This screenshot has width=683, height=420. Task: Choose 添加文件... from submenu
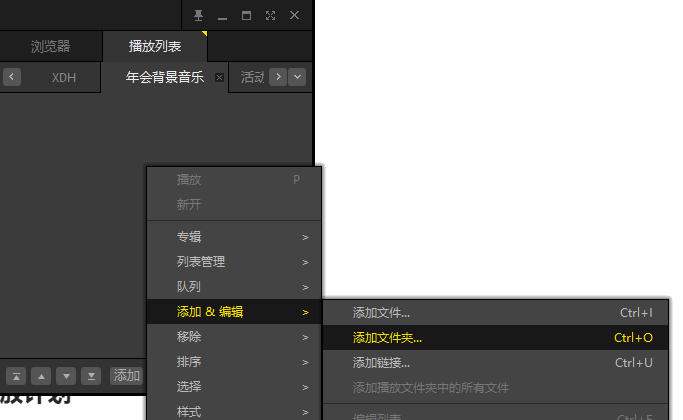[x=495, y=313]
